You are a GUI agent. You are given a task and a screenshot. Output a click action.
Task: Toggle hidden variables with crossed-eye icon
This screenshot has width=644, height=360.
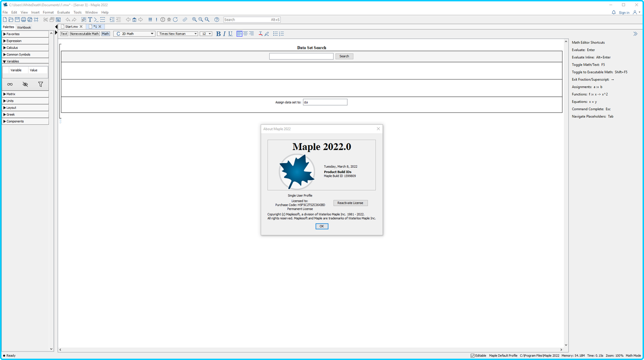pyautogui.click(x=25, y=84)
